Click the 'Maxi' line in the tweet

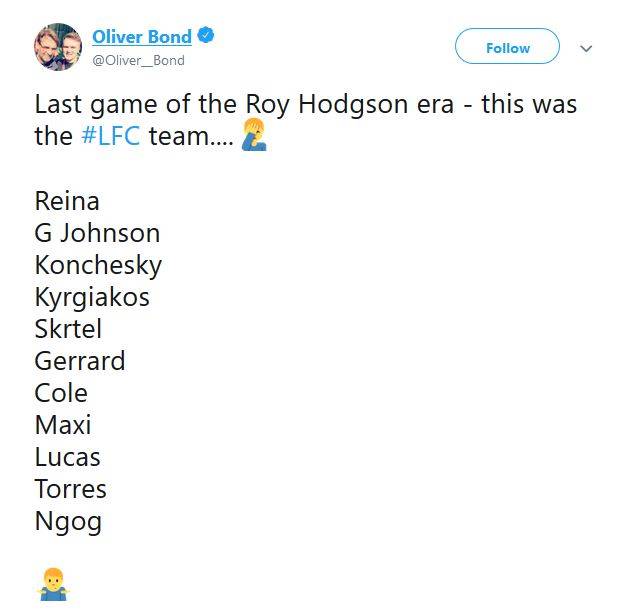pos(63,425)
